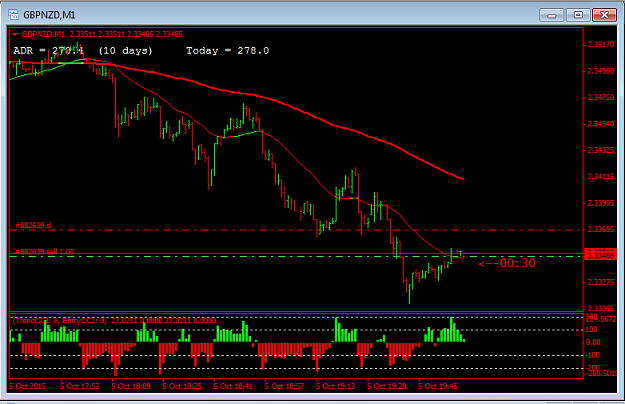The image size is (625, 404).
Task: Click the 2.35170 price axis label
Action: pyautogui.click(x=601, y=45)
